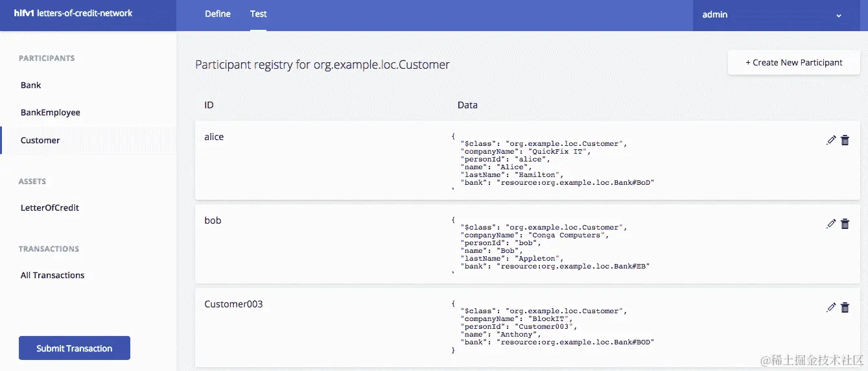This screenshot has width=868, height=371.
Task: Delete Customer003 participant via trash icon
Action: pyautogui.click(x=845, y=307)
